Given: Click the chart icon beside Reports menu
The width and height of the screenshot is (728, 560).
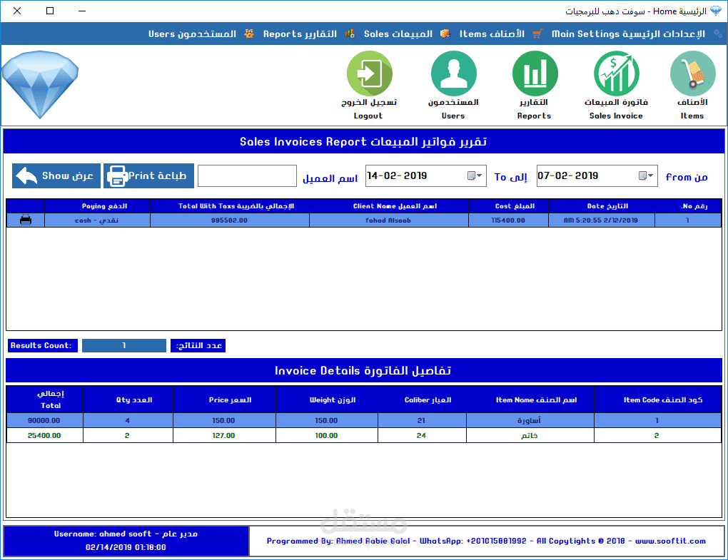Looking at the screenshot, I should point(350,34).
